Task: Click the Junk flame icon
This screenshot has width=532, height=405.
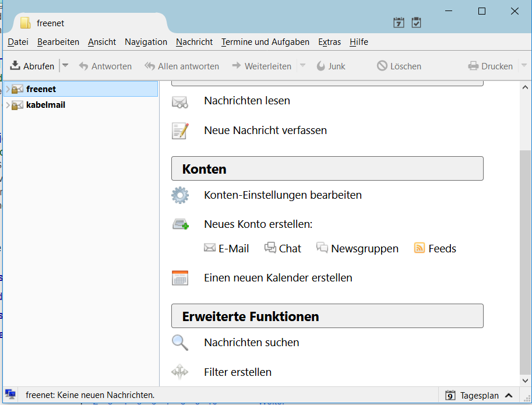Action: click(x=320, y=66)
